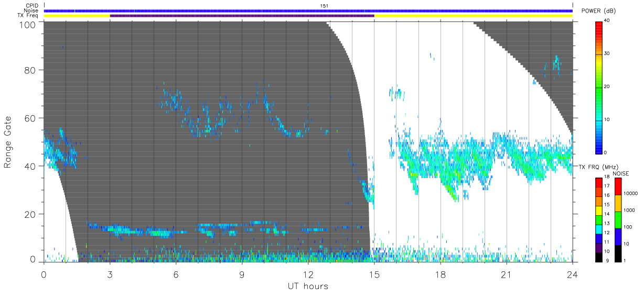Click the 1 label on the NOISE scale
The height and width of the screenshot is (297, 644).
(x=625, y=260)
